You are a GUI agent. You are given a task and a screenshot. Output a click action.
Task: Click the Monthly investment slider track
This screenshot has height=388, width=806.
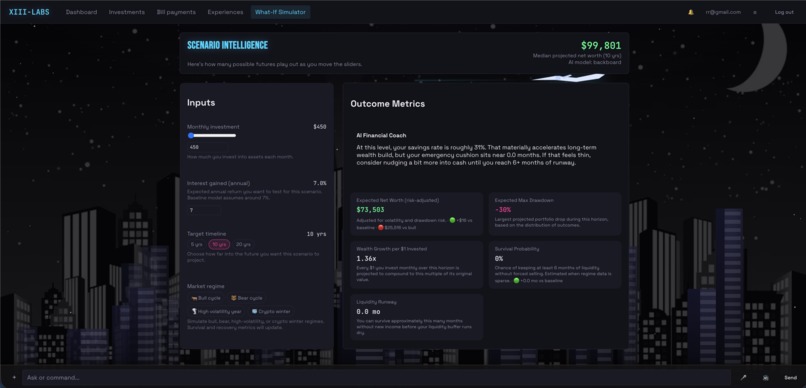click(212, 136)
